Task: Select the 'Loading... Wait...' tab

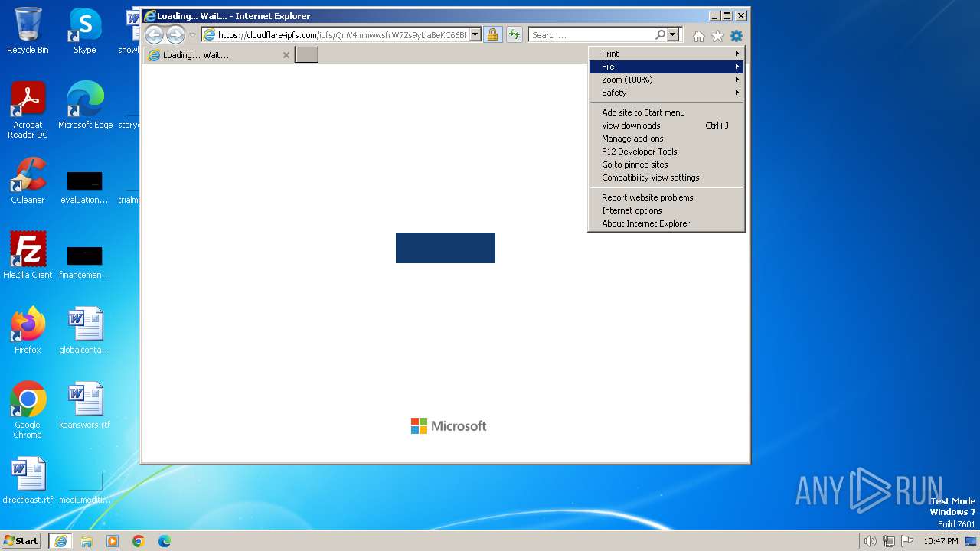Action: 217,55
